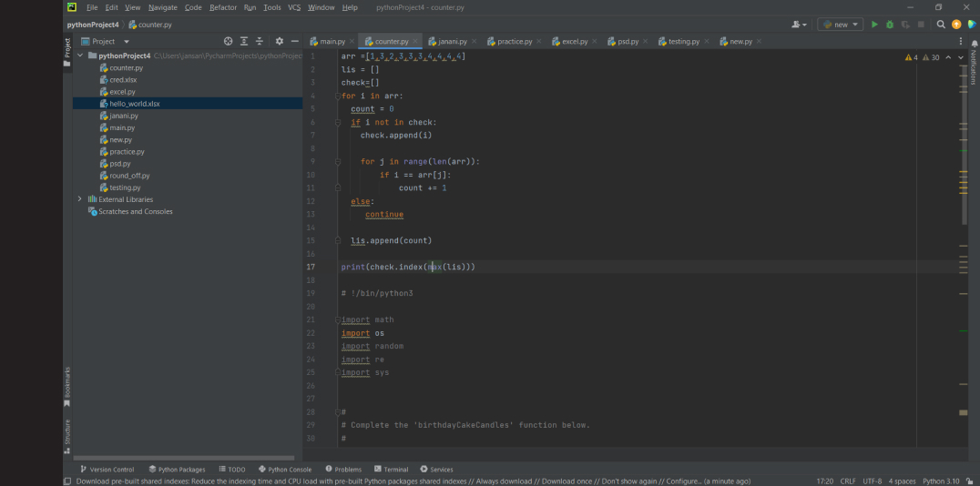
Task: Toggle the Structure side tool window
Action: (x=67, y=436)
